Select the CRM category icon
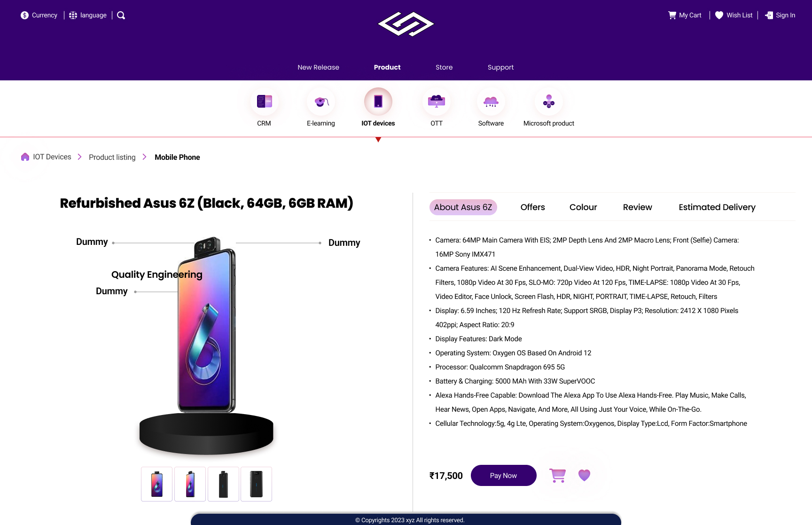This screenshot has height=525, width=812. pyautogui.click(x=264, y=102)
